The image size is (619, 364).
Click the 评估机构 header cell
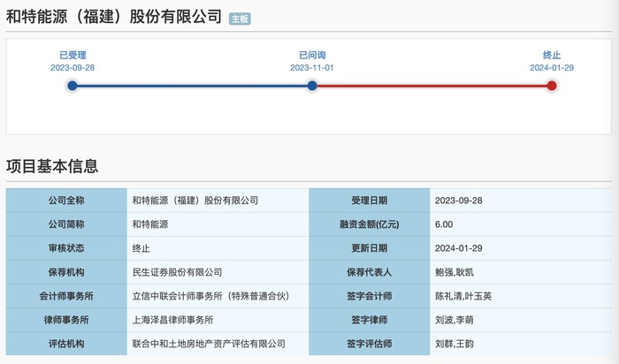coord(66,344)
